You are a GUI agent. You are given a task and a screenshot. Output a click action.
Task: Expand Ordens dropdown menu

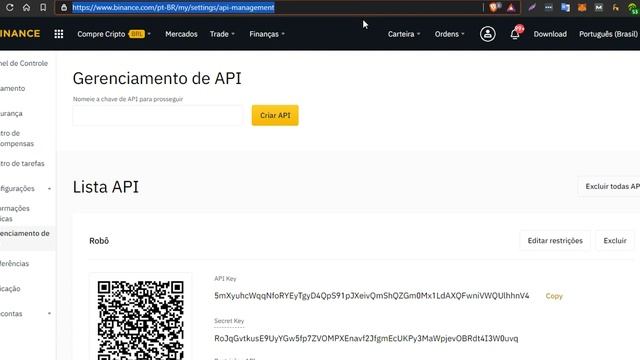(449, 34)
